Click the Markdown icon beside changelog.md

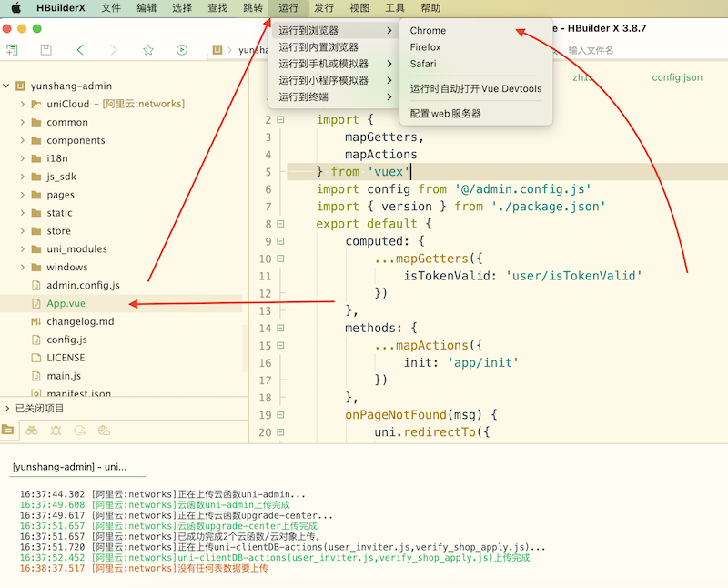point(35,321)
